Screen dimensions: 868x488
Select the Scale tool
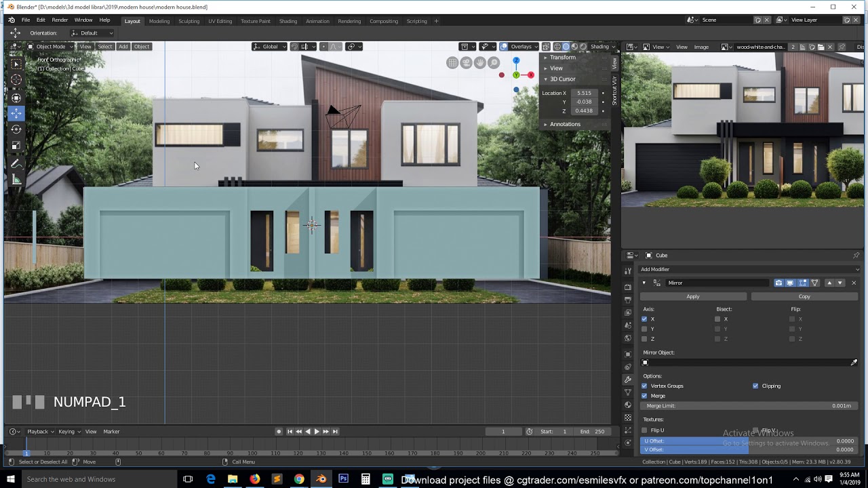tap(16, 146)
